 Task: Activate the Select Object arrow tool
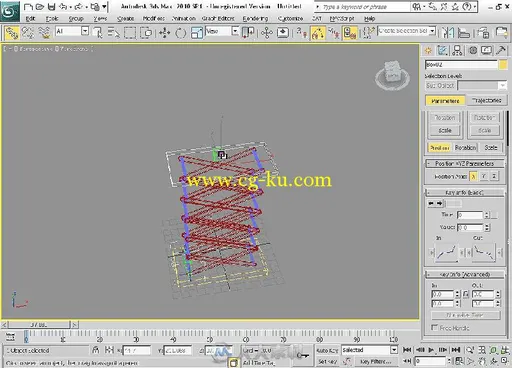(x=98, y=33)
